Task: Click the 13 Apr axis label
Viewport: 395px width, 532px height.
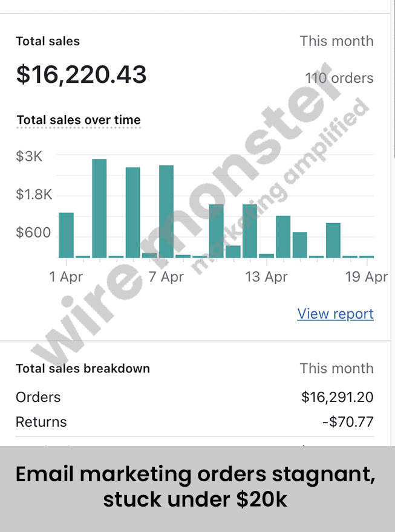Action: (266, 277)
